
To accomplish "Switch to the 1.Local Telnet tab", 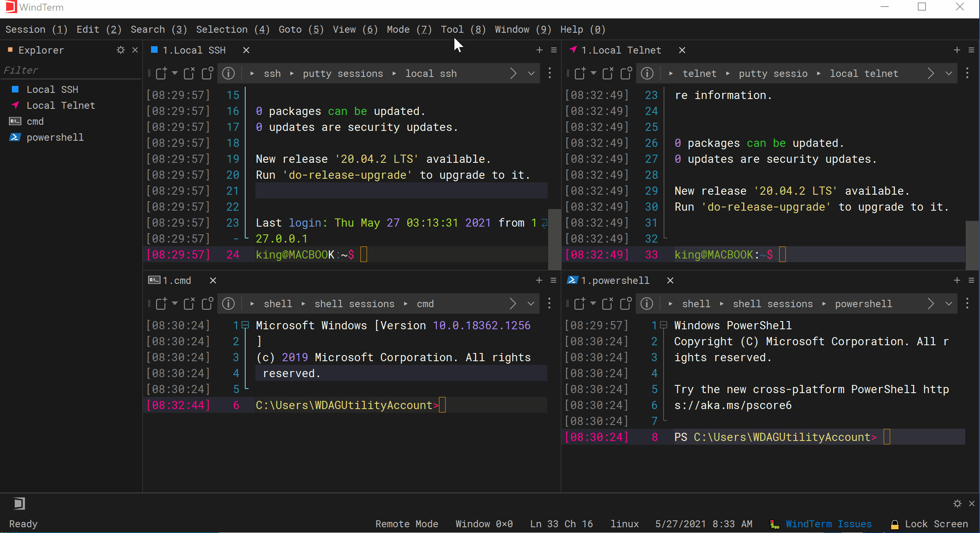I will click(621, 50).
